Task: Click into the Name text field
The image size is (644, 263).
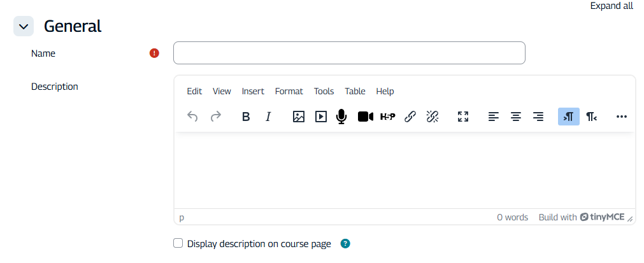Action: click(349, 53)
